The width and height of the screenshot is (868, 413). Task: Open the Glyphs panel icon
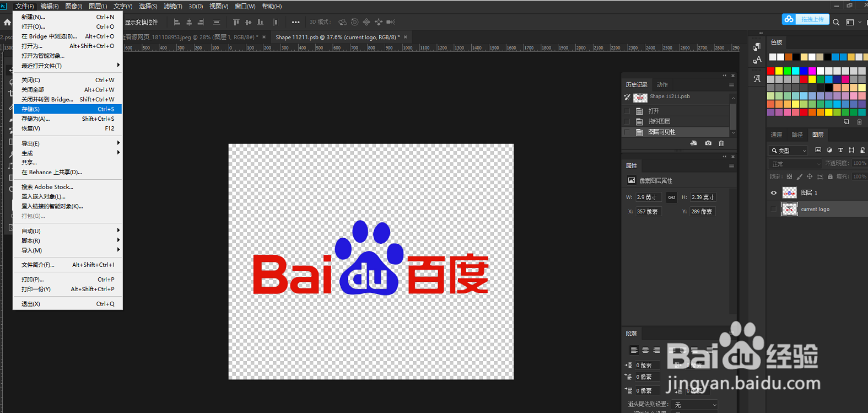757,78
